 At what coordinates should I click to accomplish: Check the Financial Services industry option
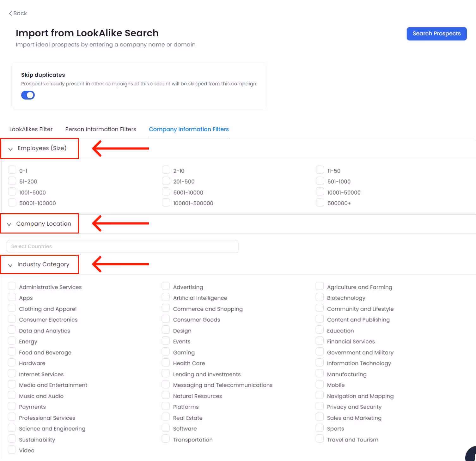(x=320, y=340)
